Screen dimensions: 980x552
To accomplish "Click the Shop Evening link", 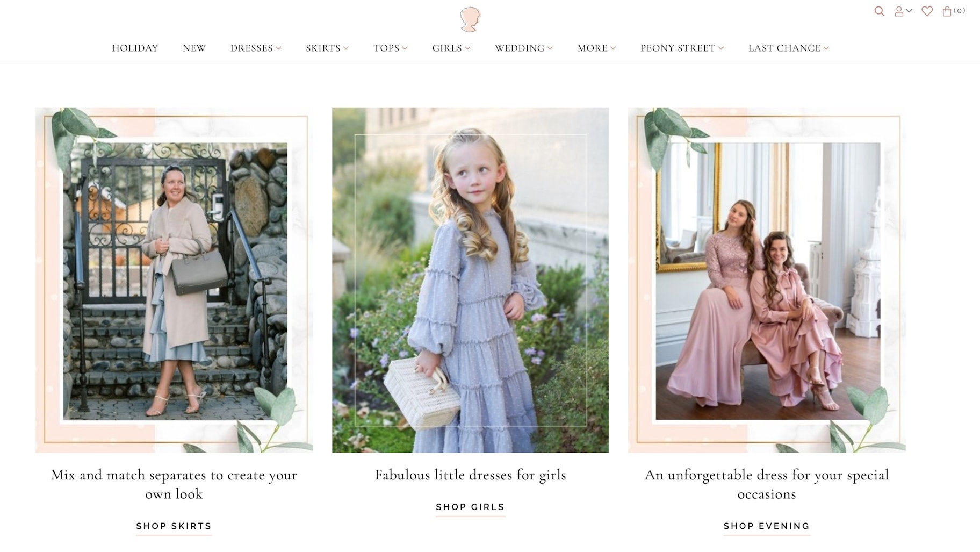I will click(x=766, y=526).
